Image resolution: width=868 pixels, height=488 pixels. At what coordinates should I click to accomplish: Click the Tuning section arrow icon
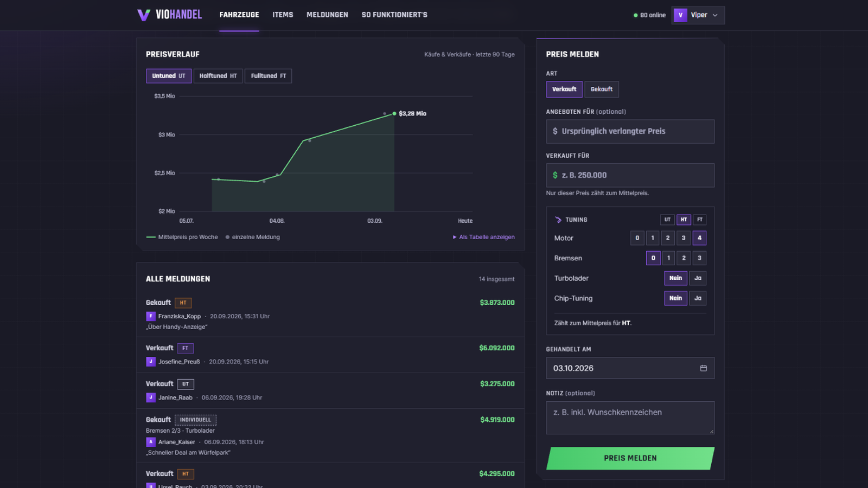click(558, 220)
